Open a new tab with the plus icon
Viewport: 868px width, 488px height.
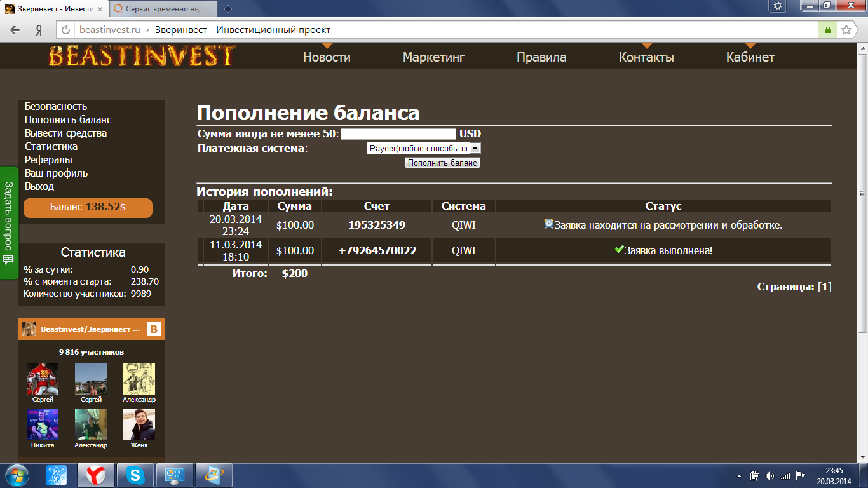[x=228, y=9]
